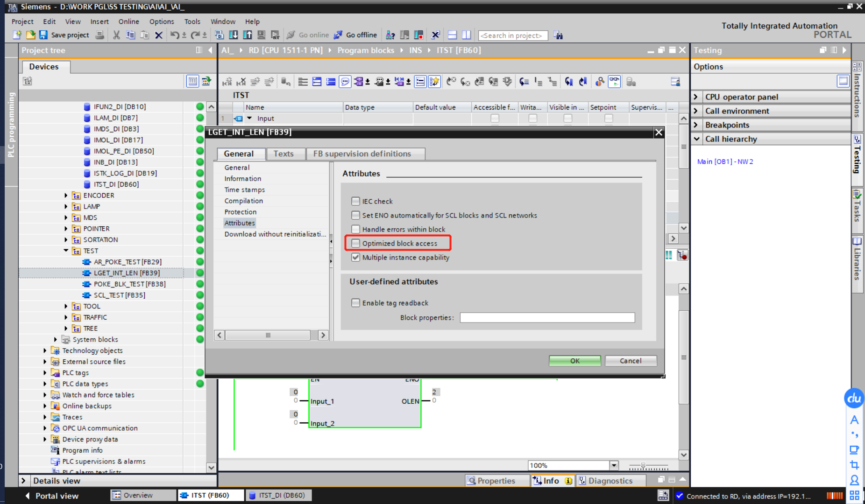The width and height of the screenshot is (865, 504).
Task: Expand Technology objects node
Action: 45,350
